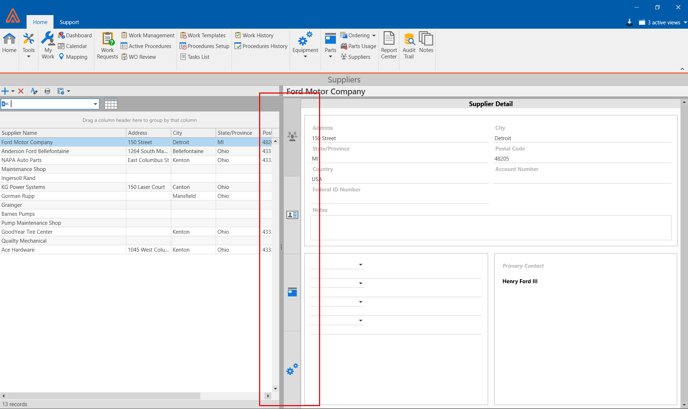688x409 pixels.
Task: Select the Ace Hardware row
Action: point(136,250)
